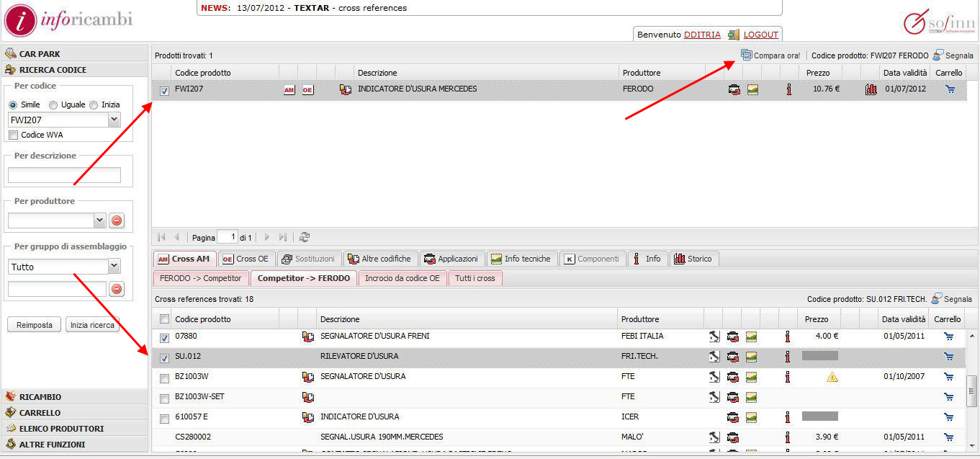Open technical image icon in FWI207 row
The width and height of the screenshot is (980, 459).
[x=752, y=90]
